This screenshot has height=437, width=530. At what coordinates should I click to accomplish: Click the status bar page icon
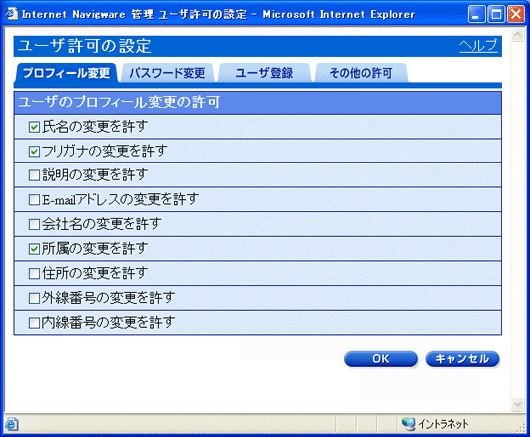(x=11, y=424)
